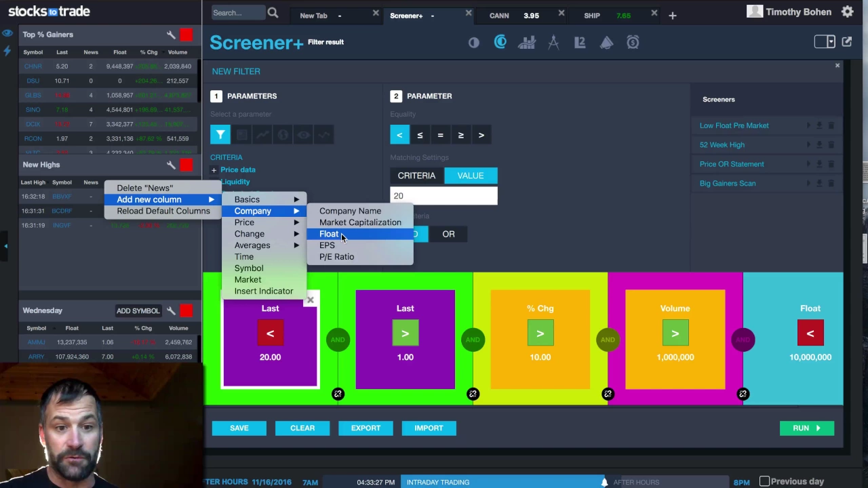868x488 pixels.
Task: Click red square in New Highs header
Action: click(x=186, y=165)
